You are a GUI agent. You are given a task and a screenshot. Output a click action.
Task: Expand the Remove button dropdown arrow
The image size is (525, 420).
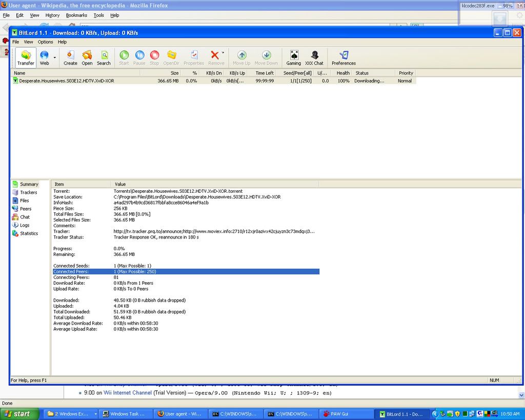[223, 53]
